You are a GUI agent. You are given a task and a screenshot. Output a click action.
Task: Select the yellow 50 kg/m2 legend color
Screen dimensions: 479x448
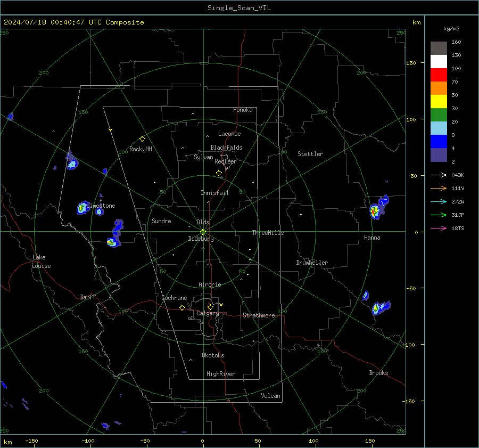[439, 101]
